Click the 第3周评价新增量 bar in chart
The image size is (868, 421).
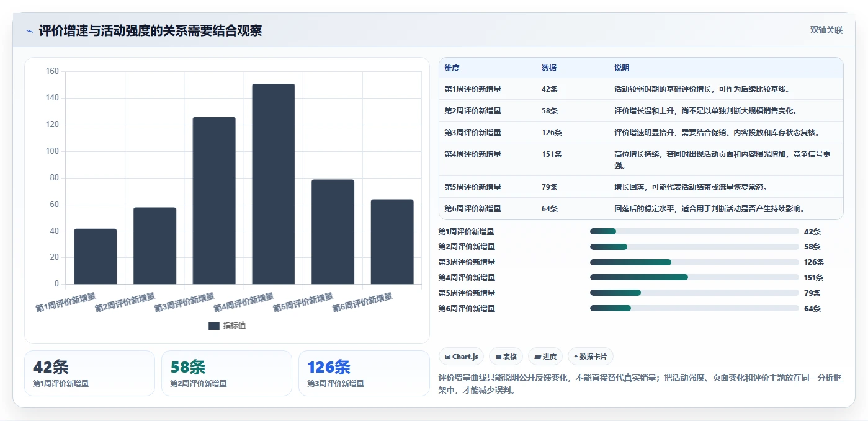[214, 201]
